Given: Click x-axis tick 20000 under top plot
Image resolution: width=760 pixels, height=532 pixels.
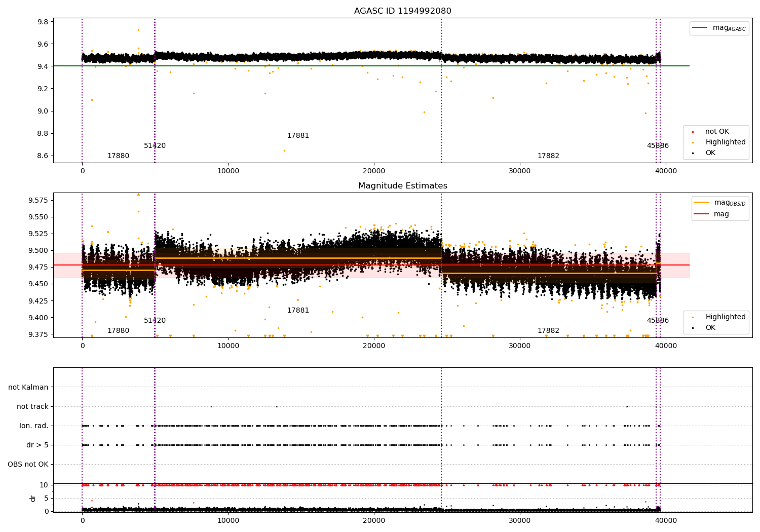Looking at the screenshot, I should tap(374, 171).
